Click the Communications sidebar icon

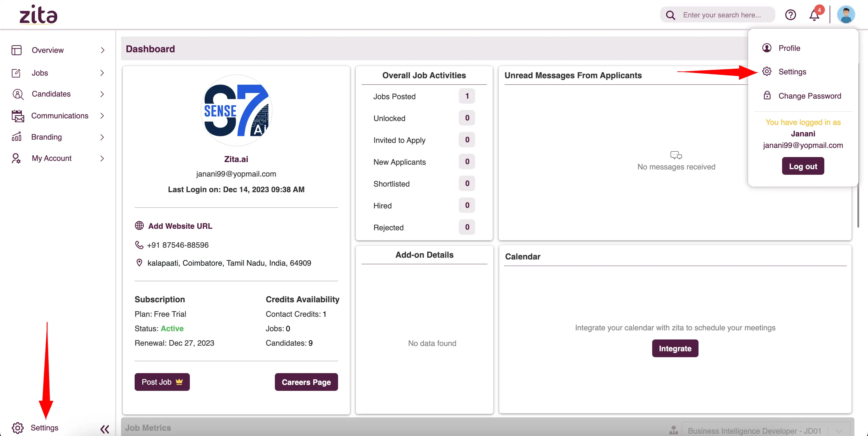(x=18, y=116)
